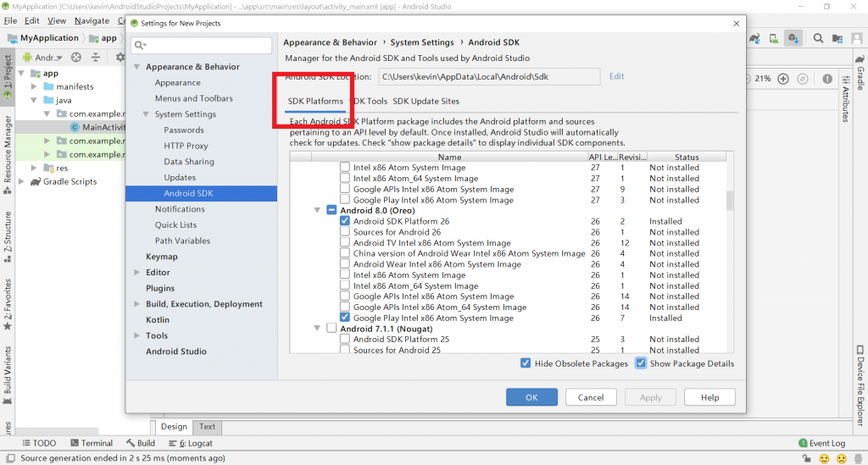Image resolution: width=868 pixels, height=465 pixels.
Task: Open Project panel gear options
Action: pos(120,58)
